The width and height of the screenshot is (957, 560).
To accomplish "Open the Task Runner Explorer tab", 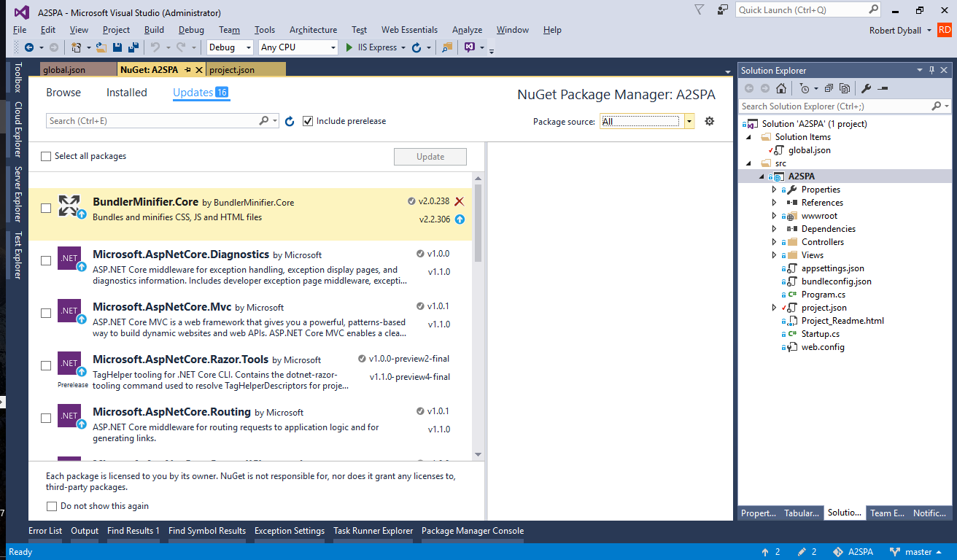I will point(373,531).
